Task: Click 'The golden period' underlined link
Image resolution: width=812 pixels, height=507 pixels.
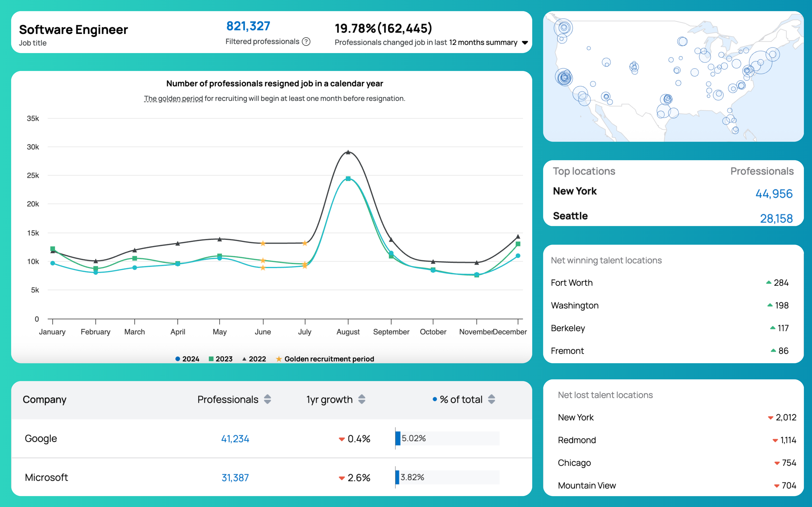Action: [x=173, y=99]
